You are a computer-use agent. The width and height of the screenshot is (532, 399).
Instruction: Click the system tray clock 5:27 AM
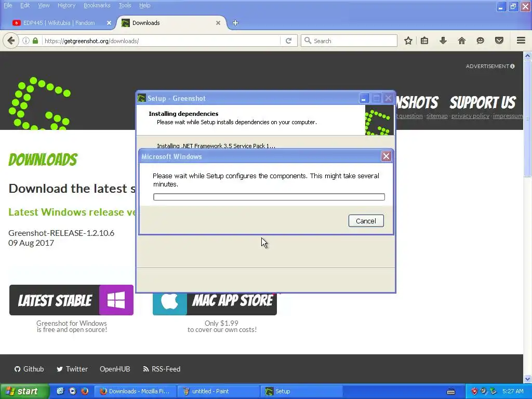[513, 391]
